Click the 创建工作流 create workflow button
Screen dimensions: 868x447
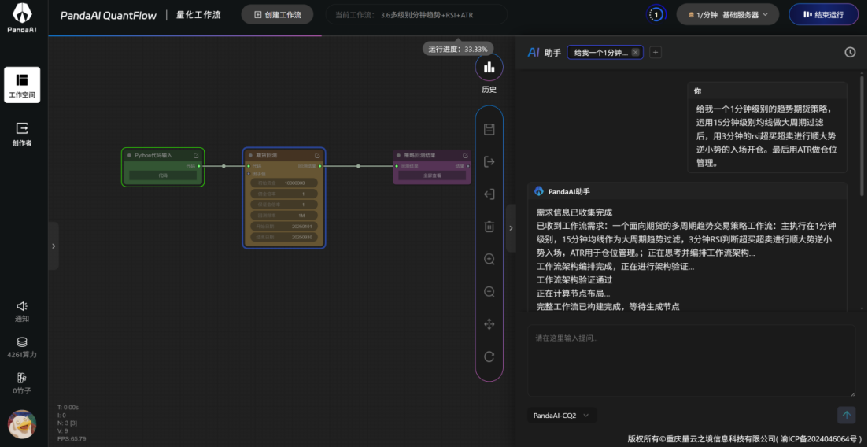[x=277, y=15]
